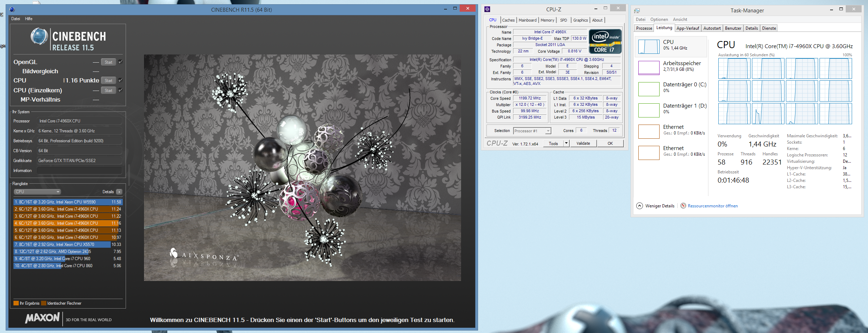Select ranking row Intel Xeon CPU W5590

pyautogui.click(x=68, y=202)
